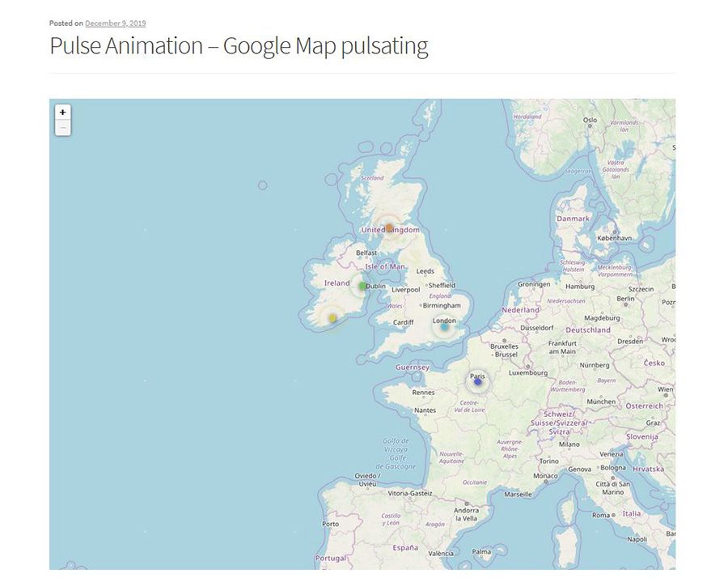Click the Cardiff city label
The image size is (728, 578).
[403, 322]
